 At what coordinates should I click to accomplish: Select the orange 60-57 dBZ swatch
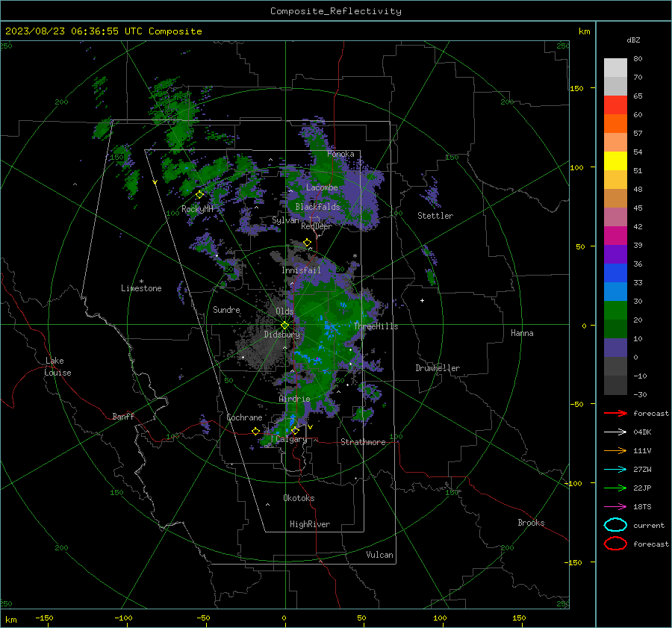click(615, 124)
